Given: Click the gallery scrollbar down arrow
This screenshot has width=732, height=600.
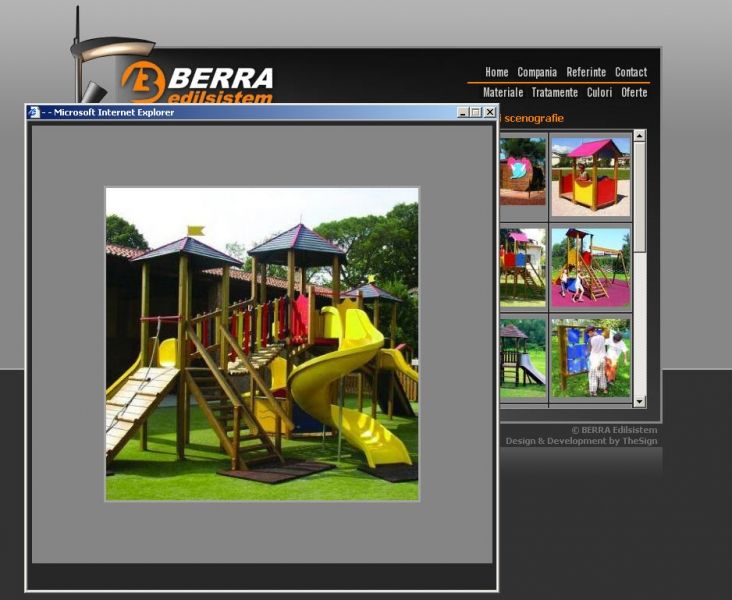Looking at the screenshot, I should coord(639,401).
